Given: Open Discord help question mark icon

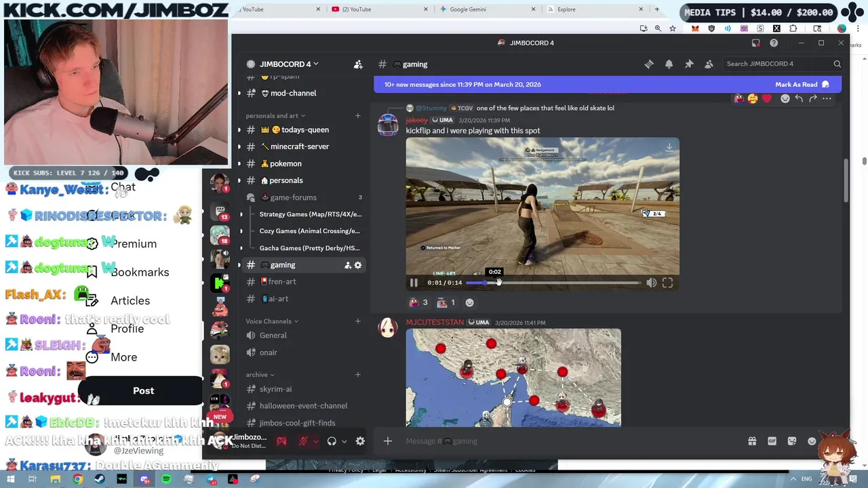Looking at the screenshot, I should pos(774,43).
